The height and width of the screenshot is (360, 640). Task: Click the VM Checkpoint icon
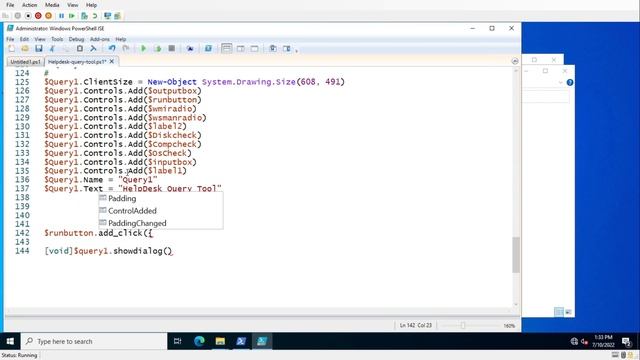84,16
